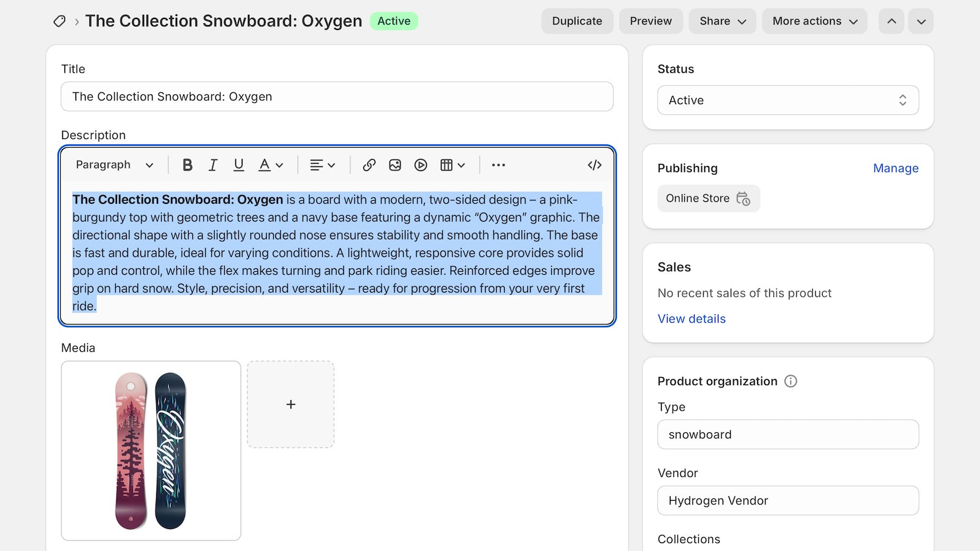Switch the description editor to HTML code view

[x=594, y=165]
